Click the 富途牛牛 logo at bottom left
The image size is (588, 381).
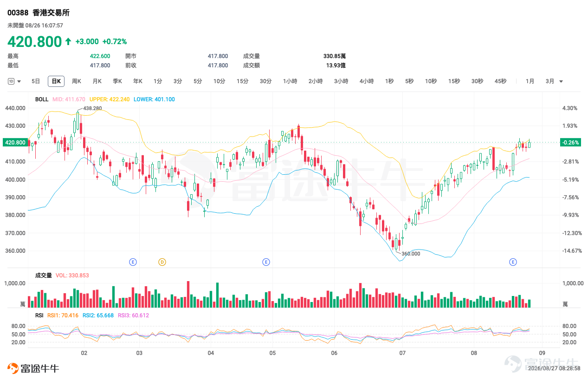click(33, 369)
